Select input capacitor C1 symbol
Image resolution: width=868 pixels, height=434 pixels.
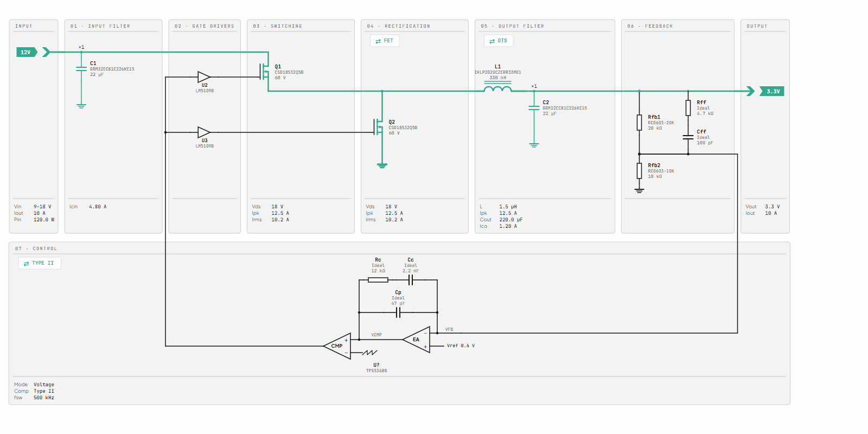[81, 69]
